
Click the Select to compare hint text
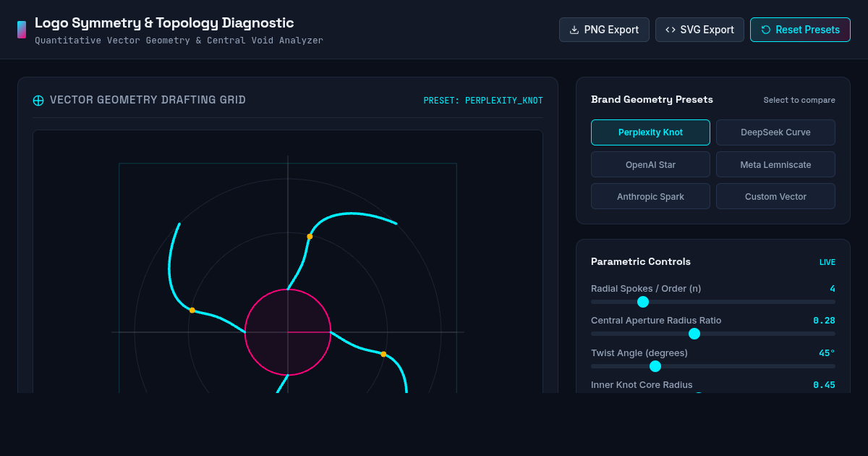point(799,100)
